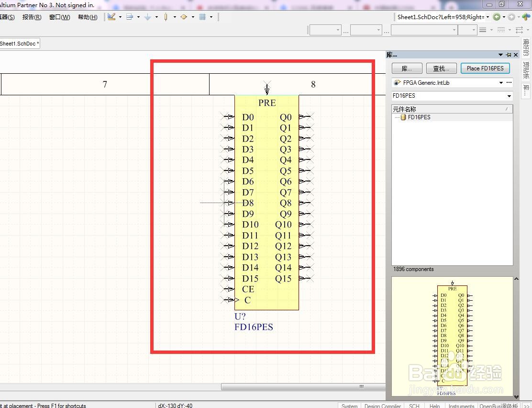Image resolution: width=532 pixels, height=408 pixels.
Task: Click the FD16PES comment label under component
Action: 254,327
